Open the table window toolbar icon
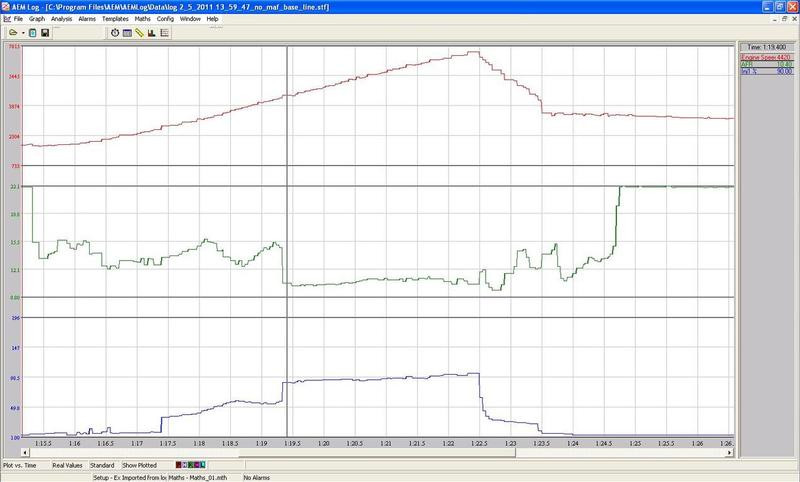 [127, 33]
